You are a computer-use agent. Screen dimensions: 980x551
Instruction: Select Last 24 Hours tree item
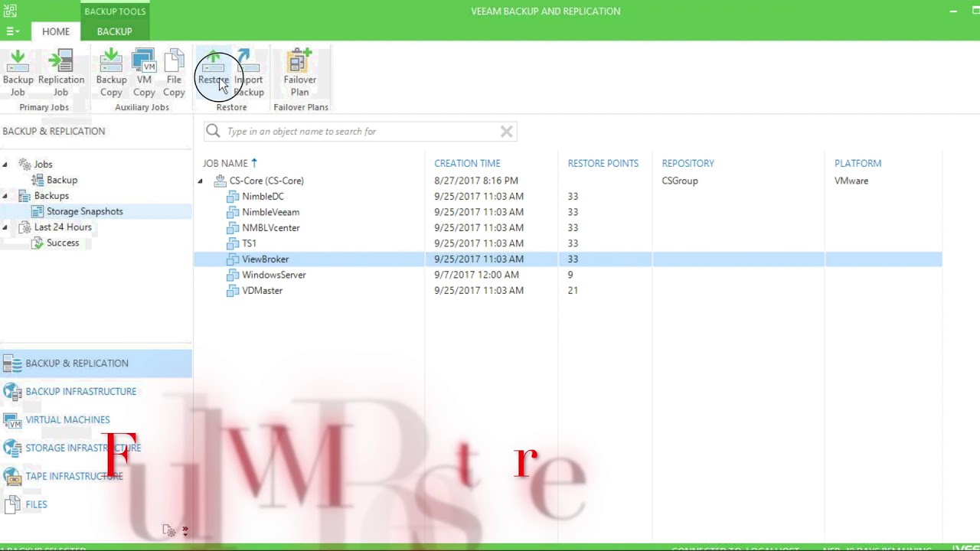pos(63,227)
